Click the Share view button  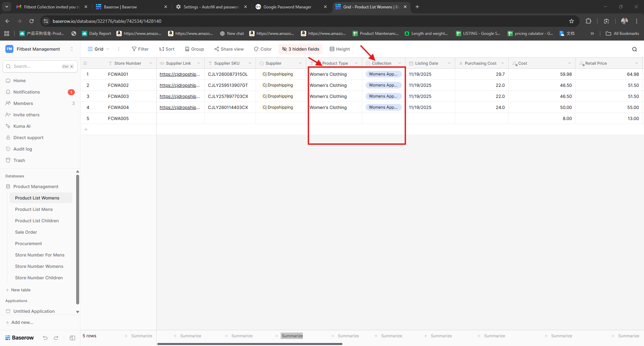point(229,49)
